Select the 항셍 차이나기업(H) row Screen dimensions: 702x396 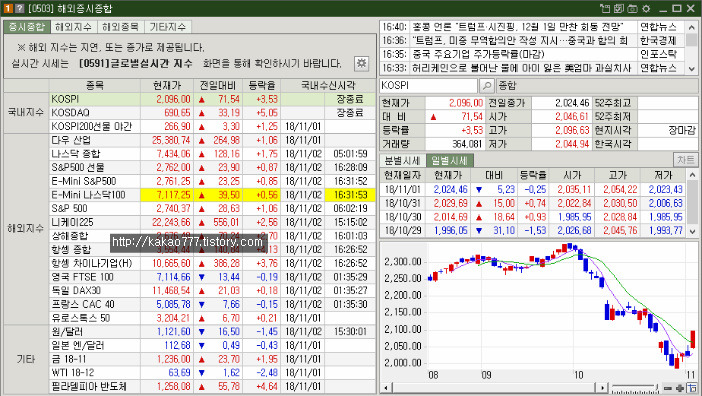[x=212, y=263]
